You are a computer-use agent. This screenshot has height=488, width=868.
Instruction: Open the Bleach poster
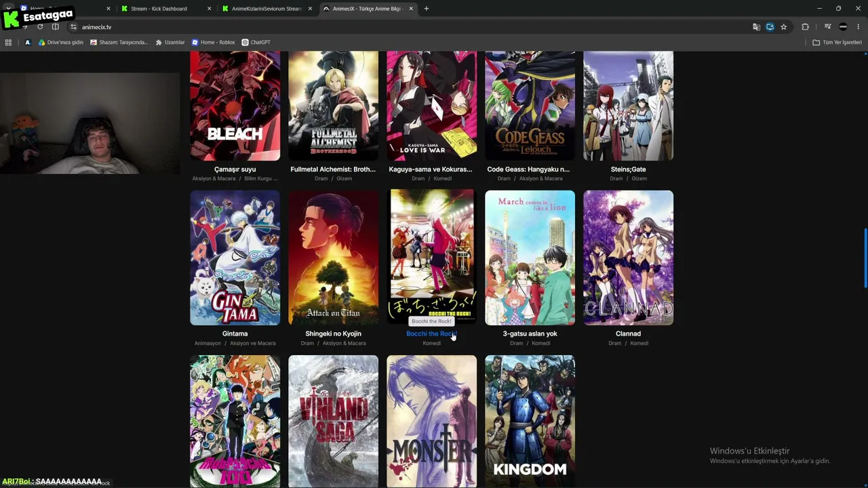tap(235, 106)
